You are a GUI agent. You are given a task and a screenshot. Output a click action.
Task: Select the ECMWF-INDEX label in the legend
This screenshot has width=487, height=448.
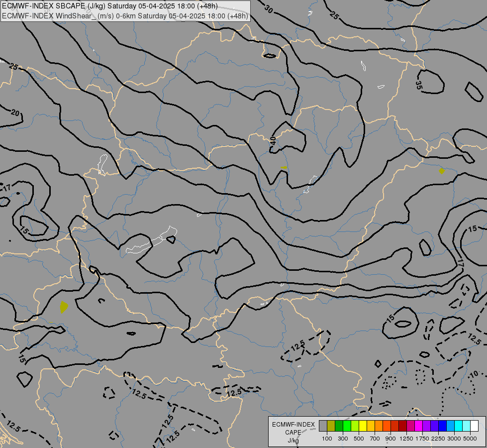tap(293, 425)
